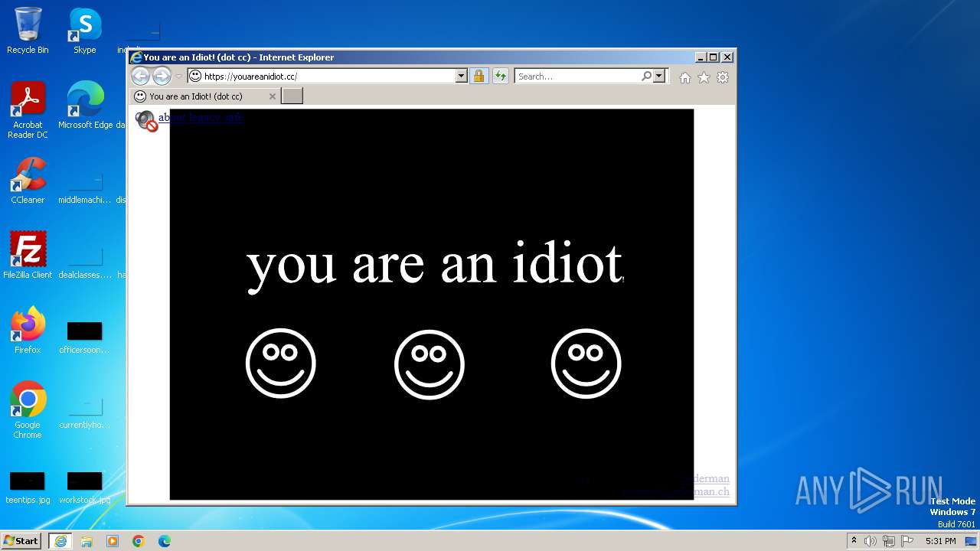Launch the FileZilla Client shortcut
980x551 pixels.
(x=28, y=256)
